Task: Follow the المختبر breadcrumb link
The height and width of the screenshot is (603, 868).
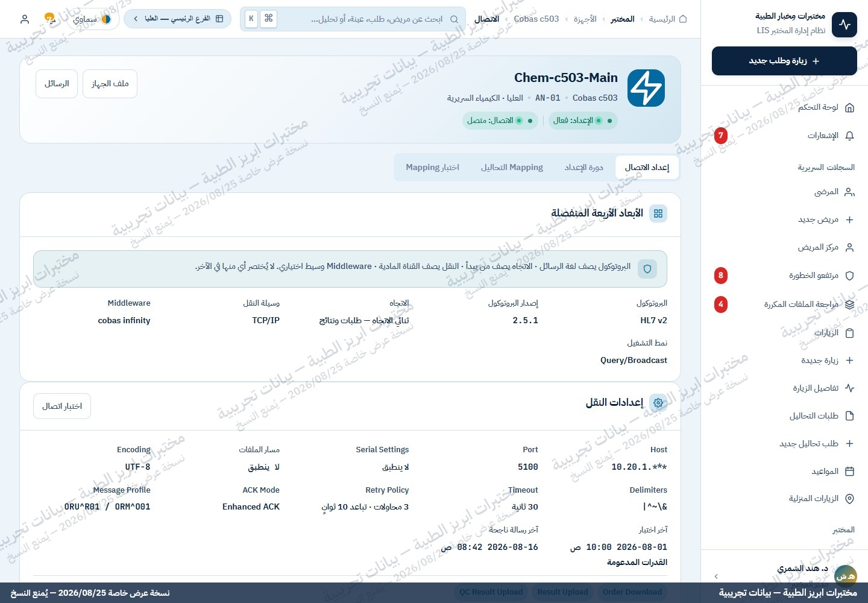Action: click(x=623, y=19)
